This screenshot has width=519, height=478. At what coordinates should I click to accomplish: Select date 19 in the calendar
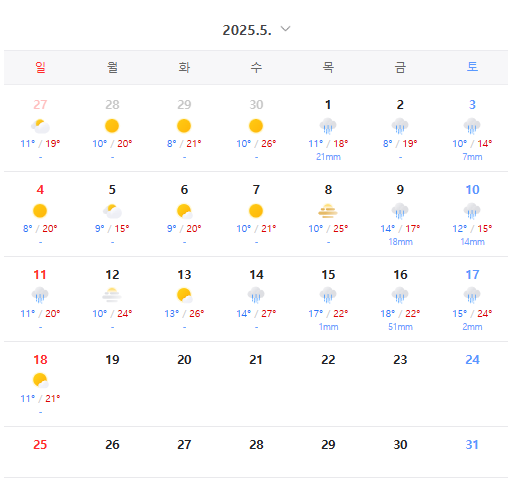tap(112, 360)
